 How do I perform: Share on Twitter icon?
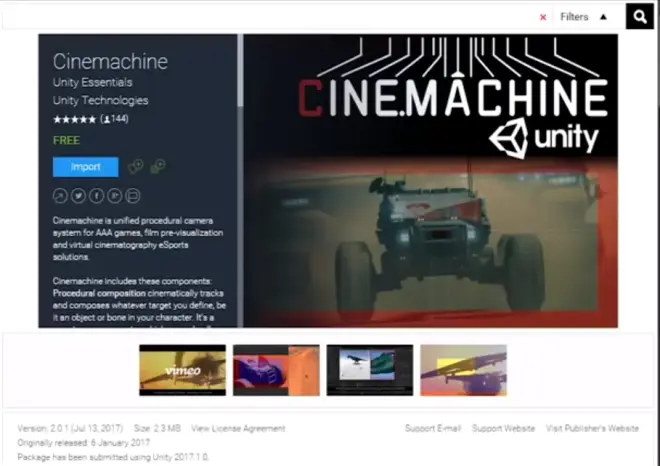[78, 196]
